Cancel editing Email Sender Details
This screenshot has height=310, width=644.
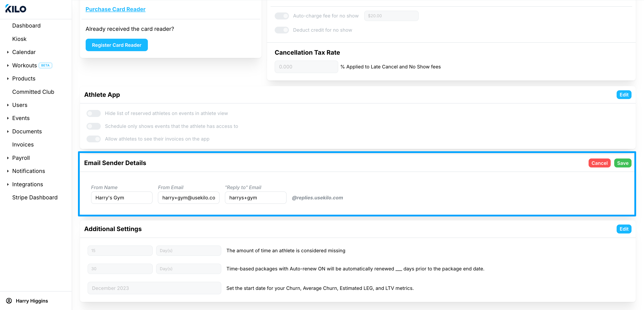pos(600,163)
